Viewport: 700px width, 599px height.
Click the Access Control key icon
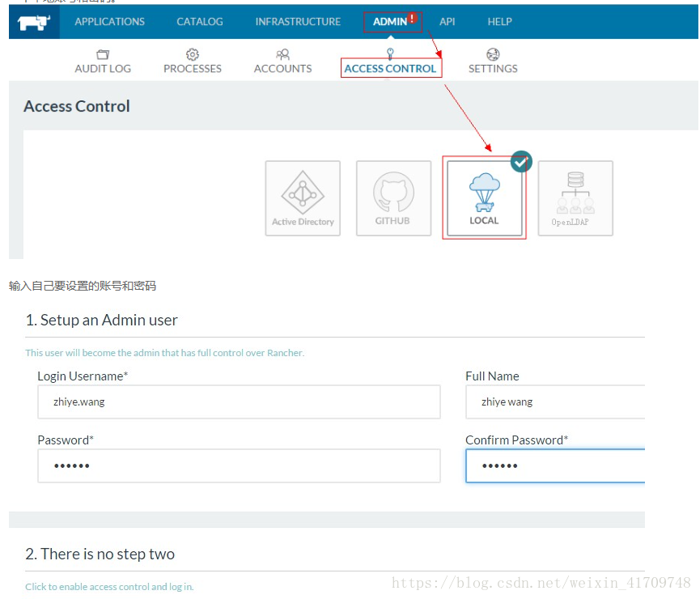pyautogui.click(x=390, y=53)
